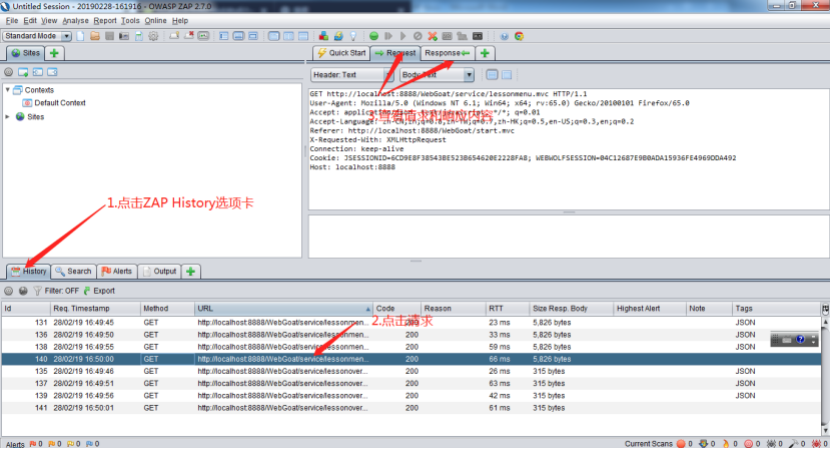Click the table column chooser icon
This screenshot has width=832, height=450.
coord(825,308)
